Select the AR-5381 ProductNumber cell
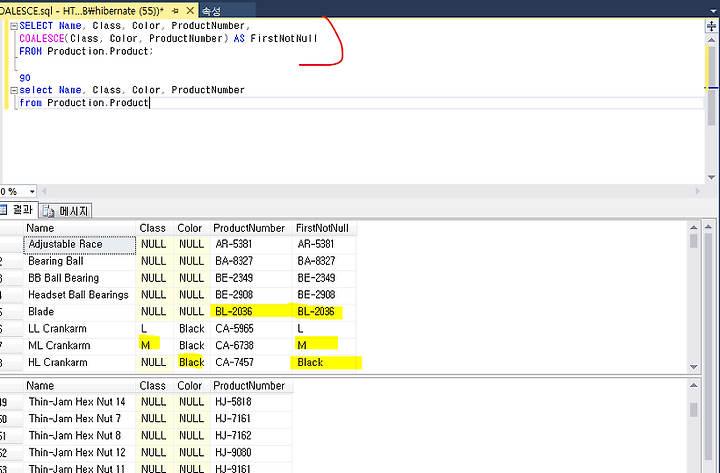 (252, 244)
